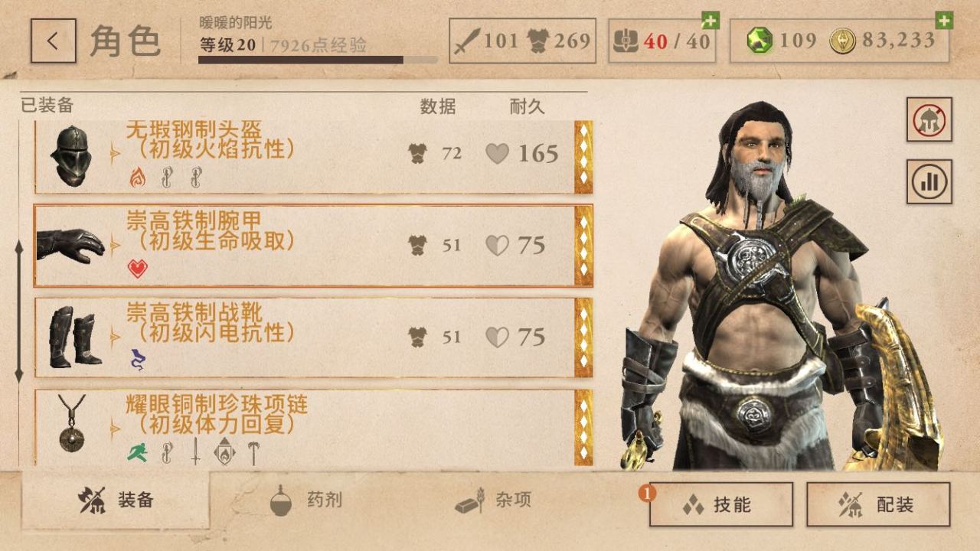This screenshot has width=980, height=551.
Task: Buy more gems with the plus icon
Action: [944, 21]
